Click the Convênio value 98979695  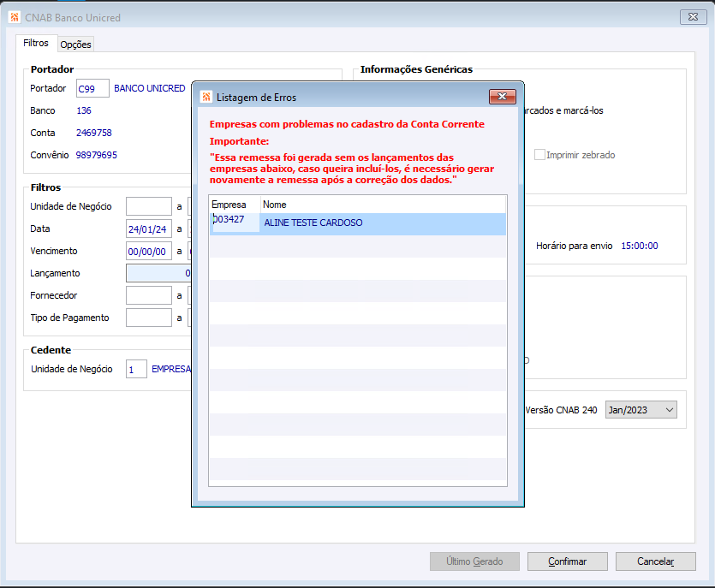[x=96, y=155]
